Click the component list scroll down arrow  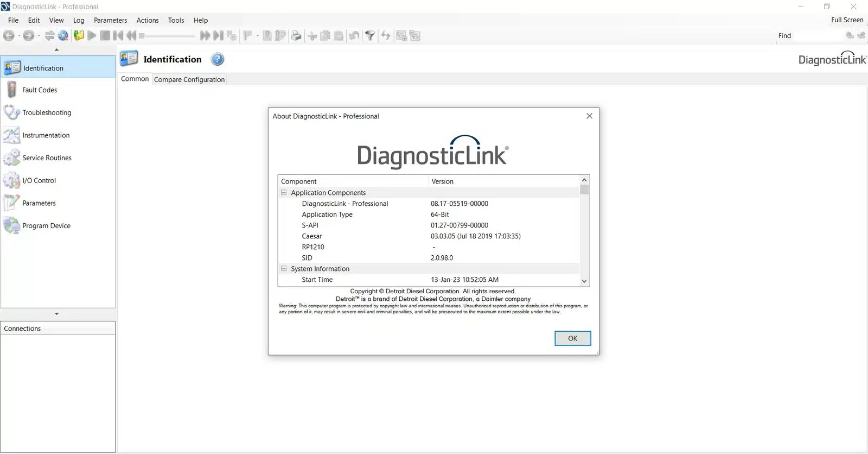[584, 281]
